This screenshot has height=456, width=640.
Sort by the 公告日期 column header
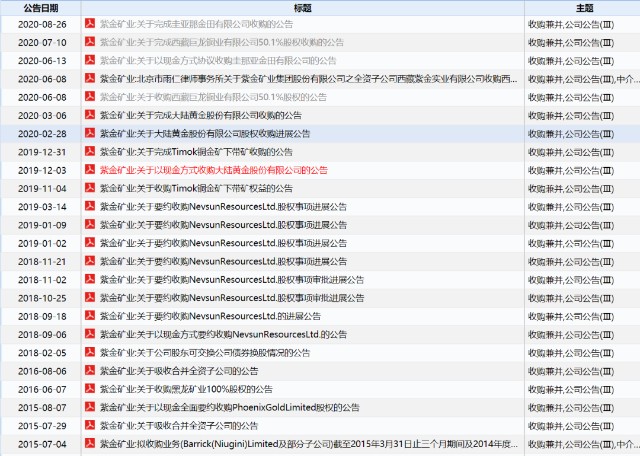coord(41,8)
